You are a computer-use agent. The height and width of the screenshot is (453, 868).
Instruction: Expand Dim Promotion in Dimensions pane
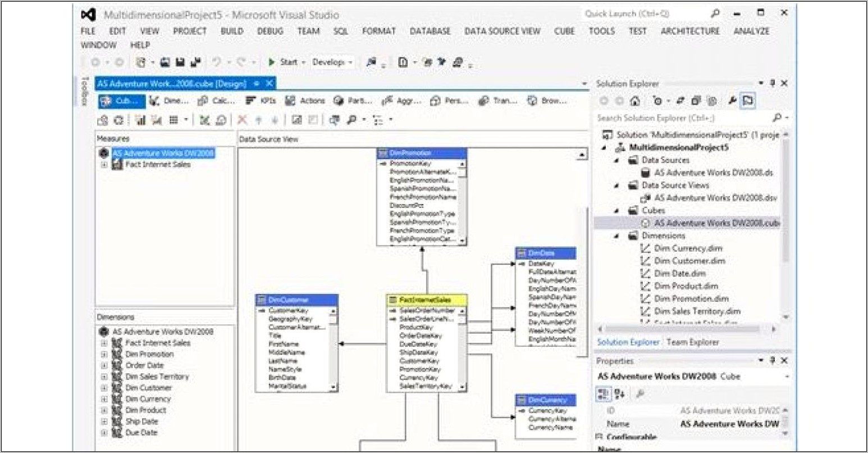(x=104, y=355)
